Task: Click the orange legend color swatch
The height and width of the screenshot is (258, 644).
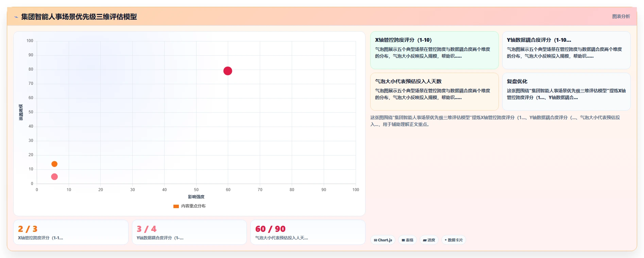Action: pos(176,206)
